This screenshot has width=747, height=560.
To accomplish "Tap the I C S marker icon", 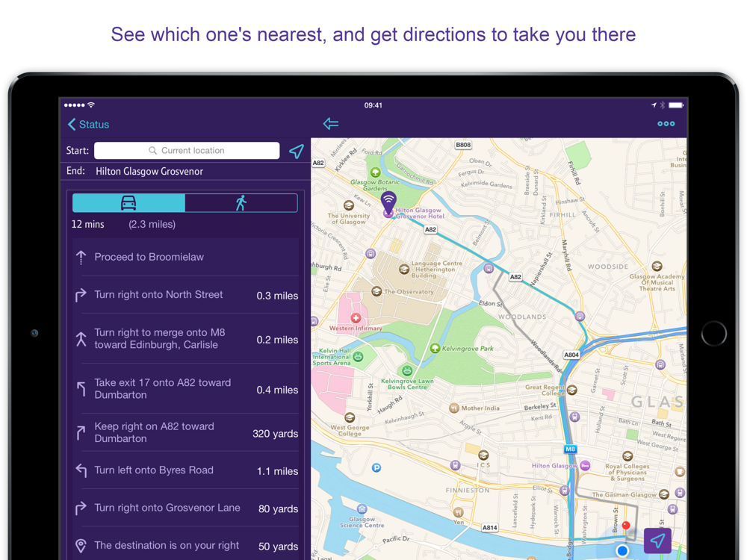I will pyautogui.click(x=483, y=455).
